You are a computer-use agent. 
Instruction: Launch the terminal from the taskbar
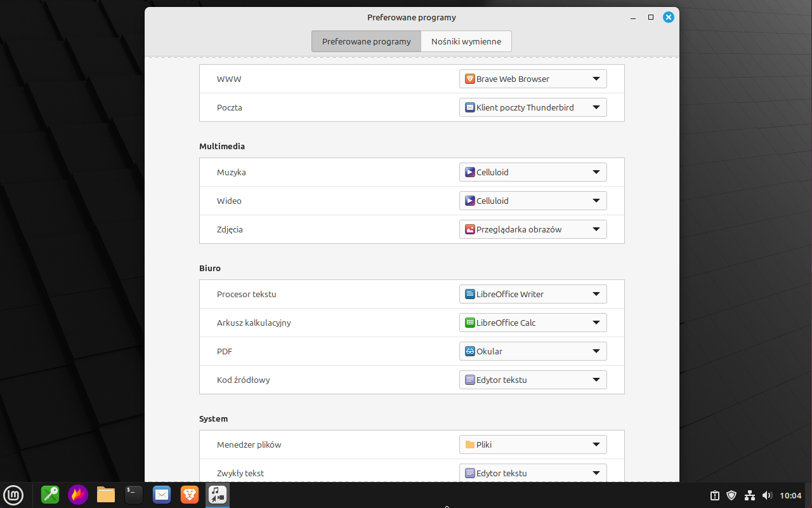pos(134,494)
